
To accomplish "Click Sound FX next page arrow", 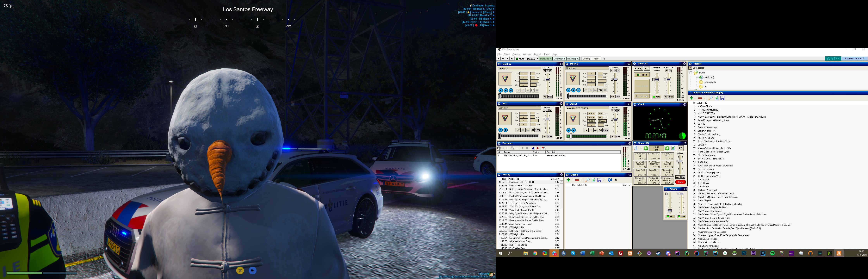I will [x=667, y=148].
